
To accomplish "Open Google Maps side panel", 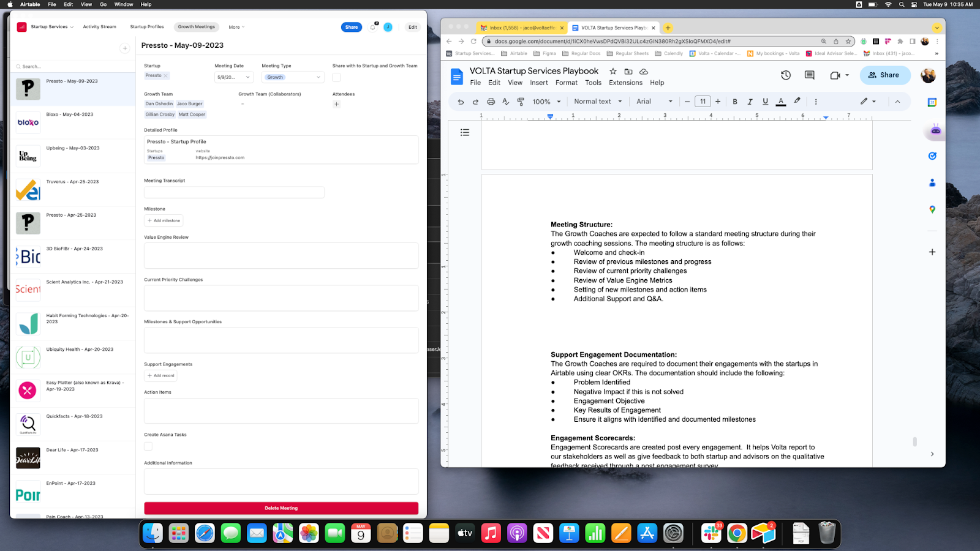I will pos(932,209).
